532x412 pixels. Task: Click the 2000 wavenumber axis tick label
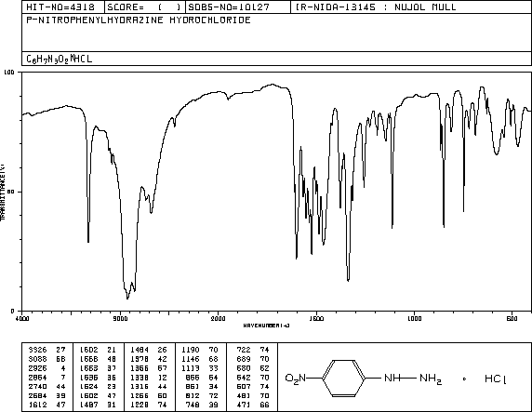click(x=219, y=318)
